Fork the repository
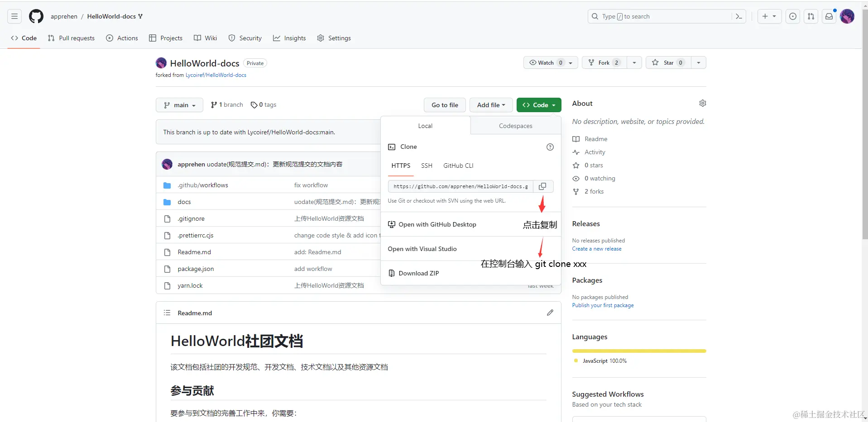This screenshot has width=868, height=422. [x=604, y=62]
